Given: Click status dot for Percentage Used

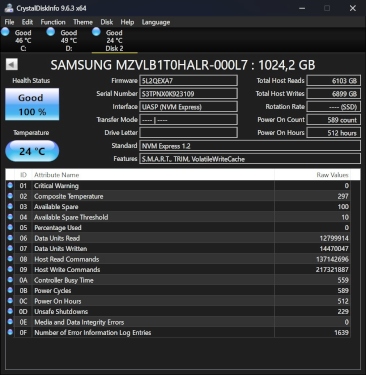Looking at the screenshot, I should click(x=10, y=227).
